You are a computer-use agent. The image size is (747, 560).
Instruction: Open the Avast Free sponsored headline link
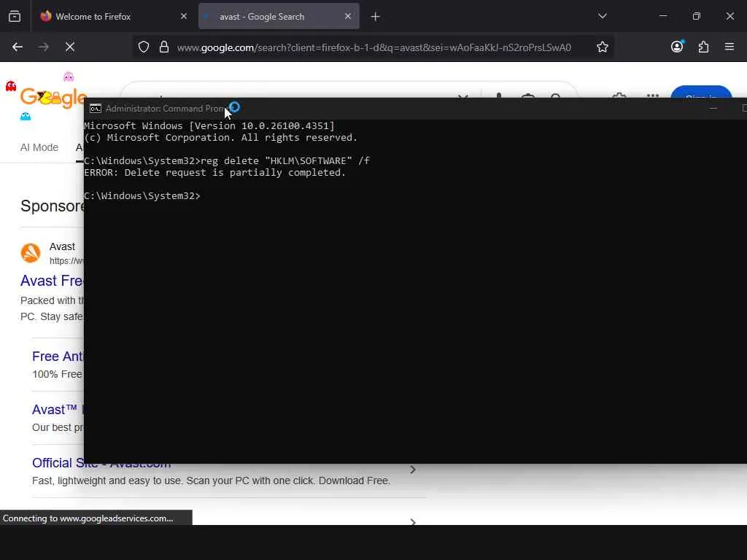[52, 281]
